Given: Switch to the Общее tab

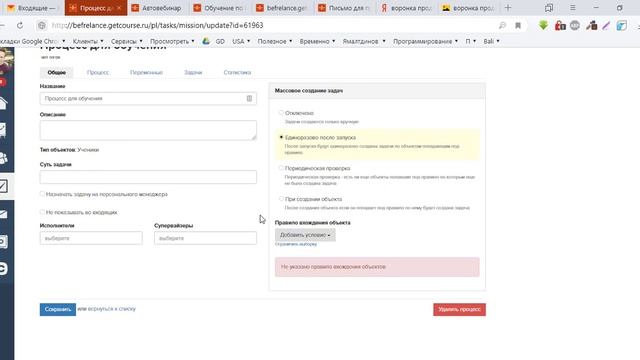Looking at the screenshot, I should tap(57, 72).
